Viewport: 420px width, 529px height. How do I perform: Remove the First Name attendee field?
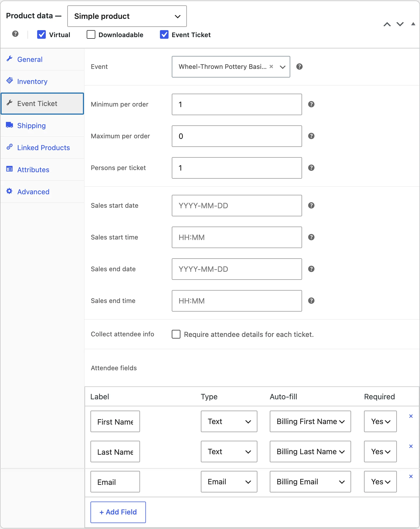click(x=411, y=416)
